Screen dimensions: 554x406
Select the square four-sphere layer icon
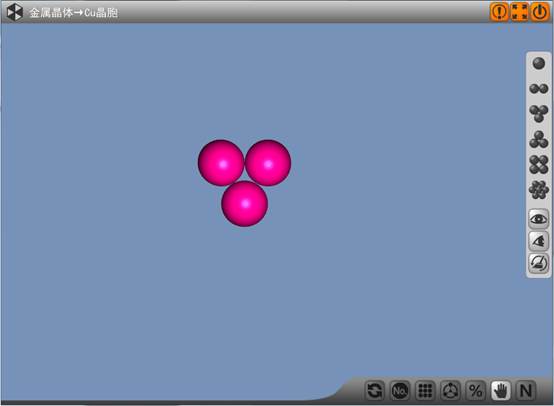pos(538,165)
